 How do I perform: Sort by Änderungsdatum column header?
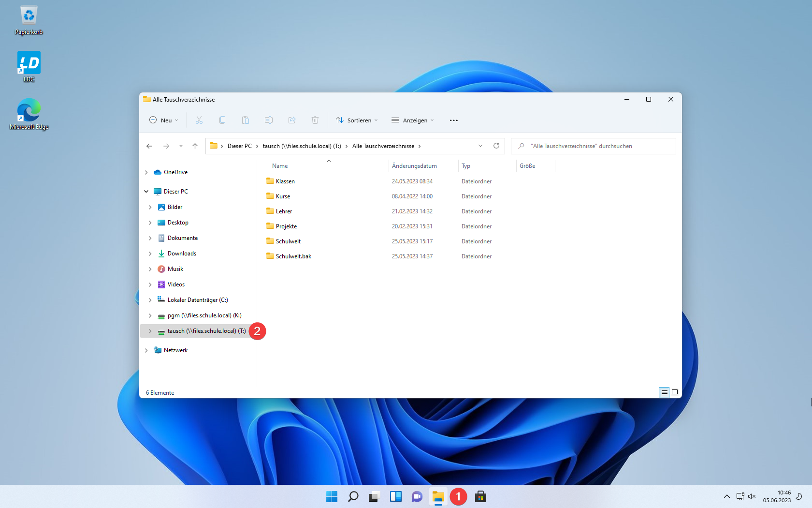tap(414, 166)
